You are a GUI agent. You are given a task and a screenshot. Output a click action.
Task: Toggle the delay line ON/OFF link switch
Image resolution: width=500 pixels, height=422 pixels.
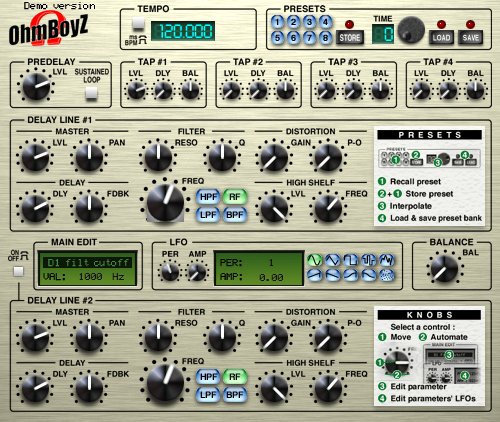tap(18, 272)
